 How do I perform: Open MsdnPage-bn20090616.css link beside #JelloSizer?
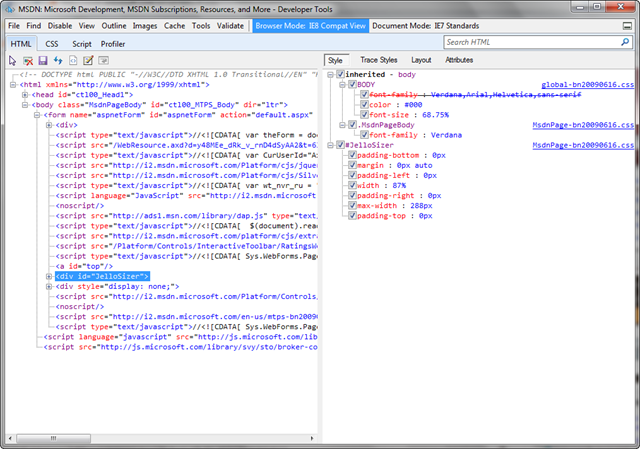(x=583, y=145)
